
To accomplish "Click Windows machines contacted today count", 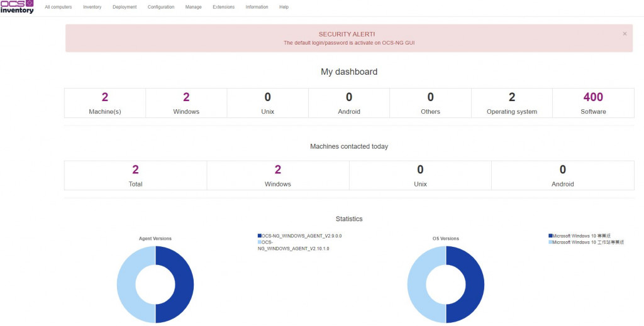I will (x=277, y=170).
